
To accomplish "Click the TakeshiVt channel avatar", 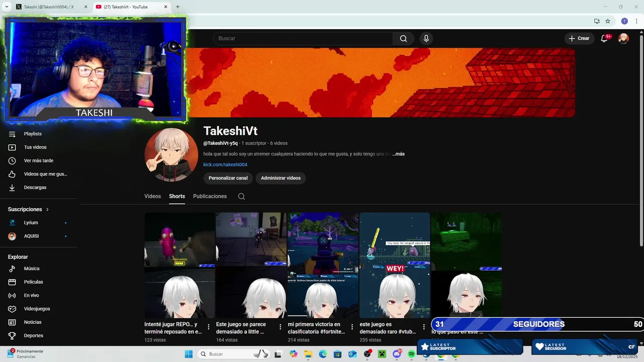I will coord(171,155).
